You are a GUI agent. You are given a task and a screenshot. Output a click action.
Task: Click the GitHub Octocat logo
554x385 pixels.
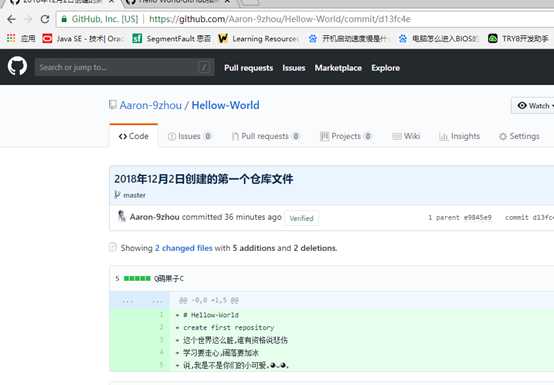click(17, 66)
